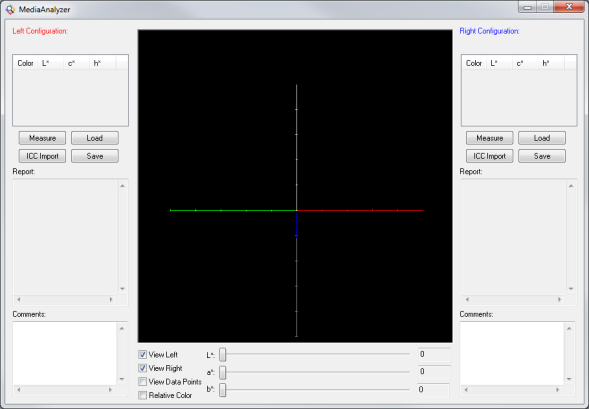The width and height of the screenshot is (589, 409).
Task: Click the b* slider handle
Action: click(223, 390)
